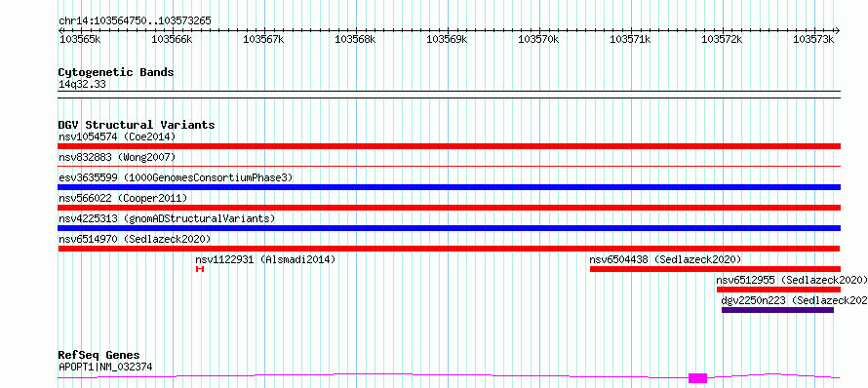868x388 pixels.
Task: Click the small red nsv1122931 variant marker
Action: pos(200,269)
